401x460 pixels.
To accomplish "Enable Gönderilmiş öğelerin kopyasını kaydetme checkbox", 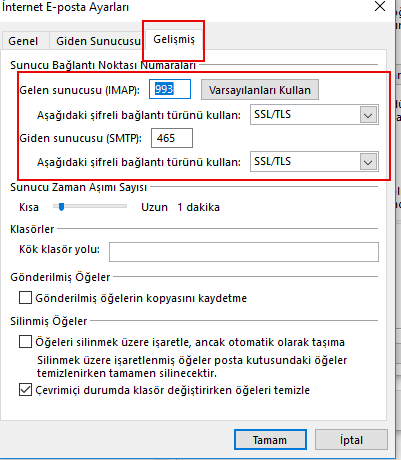I will tap(25, 298).
